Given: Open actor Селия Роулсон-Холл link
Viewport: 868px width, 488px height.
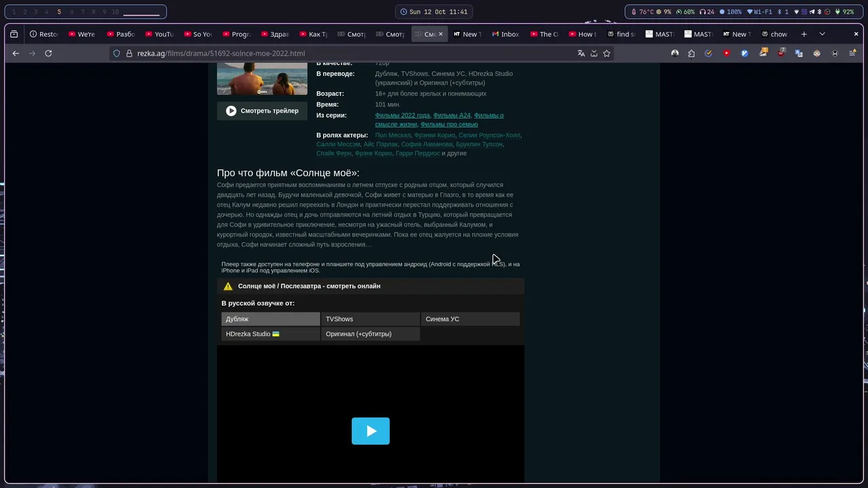Looking at the screenshot, I should pos(489,136).
